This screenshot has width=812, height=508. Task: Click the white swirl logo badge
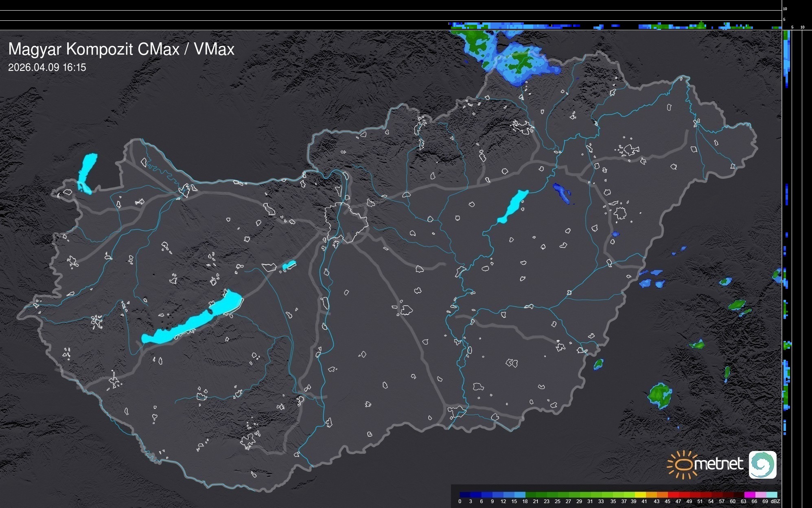762,464
